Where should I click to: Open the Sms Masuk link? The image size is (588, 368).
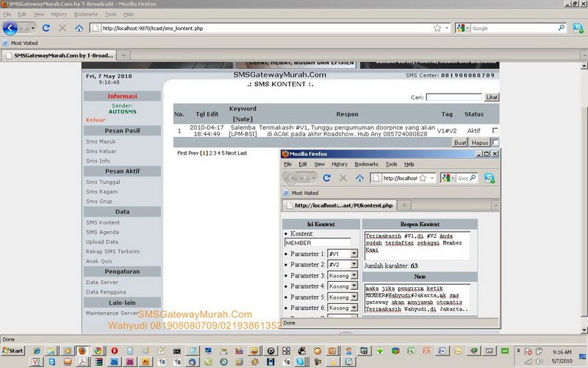click(101, 141)
